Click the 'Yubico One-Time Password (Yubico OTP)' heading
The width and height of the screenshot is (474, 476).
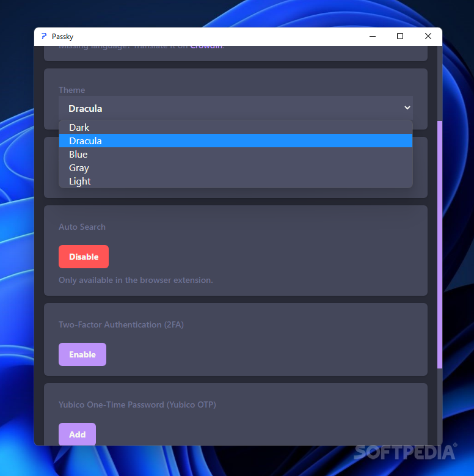click(137, 405)
